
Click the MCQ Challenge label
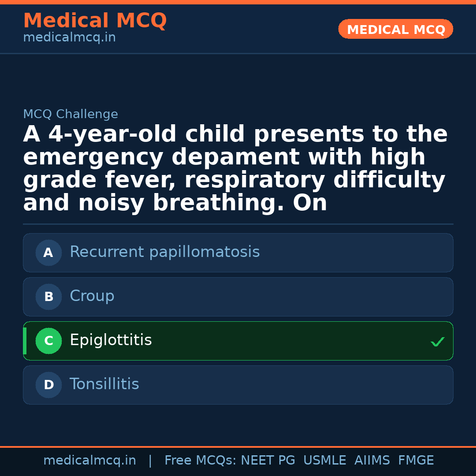(71, 115)
